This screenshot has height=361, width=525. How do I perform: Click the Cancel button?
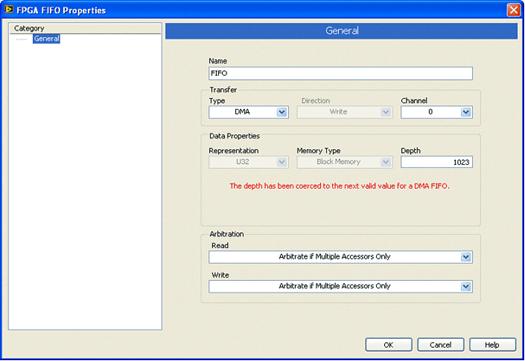click(x=441, y=345)
